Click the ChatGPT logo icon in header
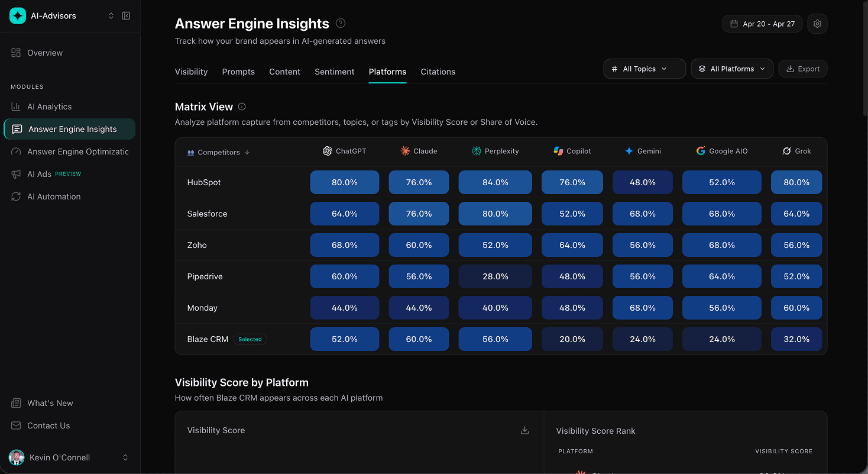This screenshot has width=868, height=474. pos(328,151)
